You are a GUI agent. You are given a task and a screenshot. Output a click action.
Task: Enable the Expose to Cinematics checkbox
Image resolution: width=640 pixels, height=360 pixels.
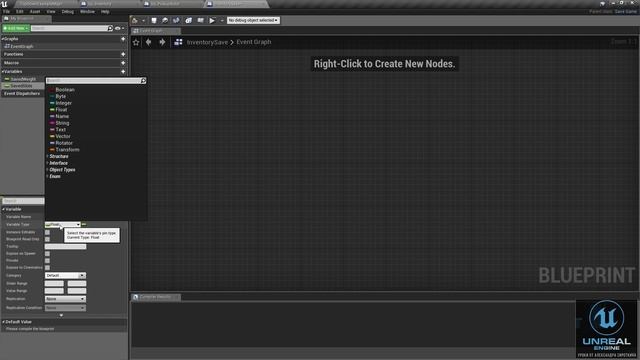coord(47,267)
